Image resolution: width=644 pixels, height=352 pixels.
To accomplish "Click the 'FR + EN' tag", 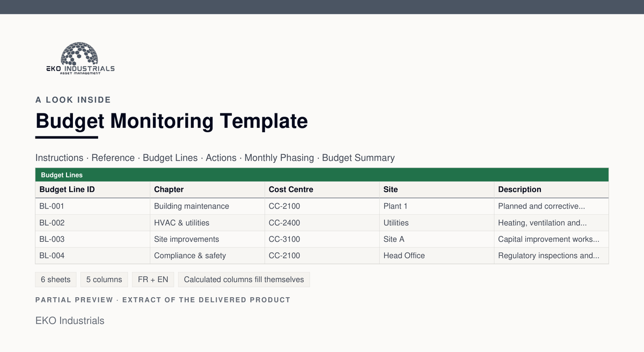I will [153, 279].
